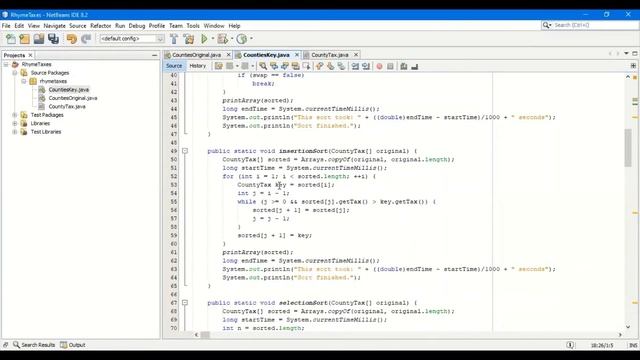The width and height of the screenshot is (640, 360).
Task: Open Run Project dropdown arrow
Action: pos(213,39)
